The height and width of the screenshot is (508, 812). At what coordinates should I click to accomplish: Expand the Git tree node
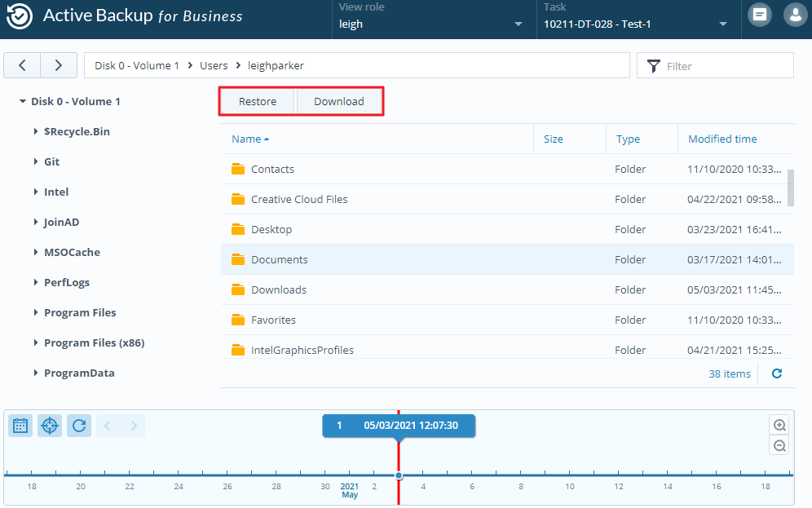[x=35, y=161]
